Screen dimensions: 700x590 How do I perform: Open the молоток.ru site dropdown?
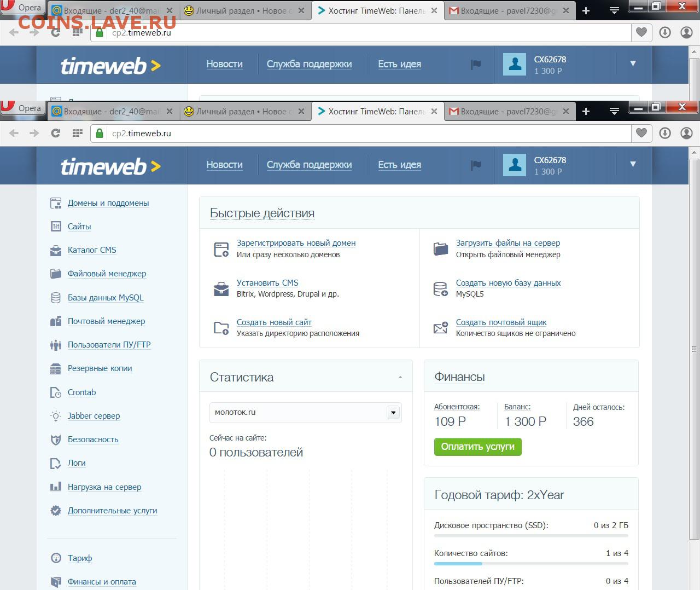(393, 413)
